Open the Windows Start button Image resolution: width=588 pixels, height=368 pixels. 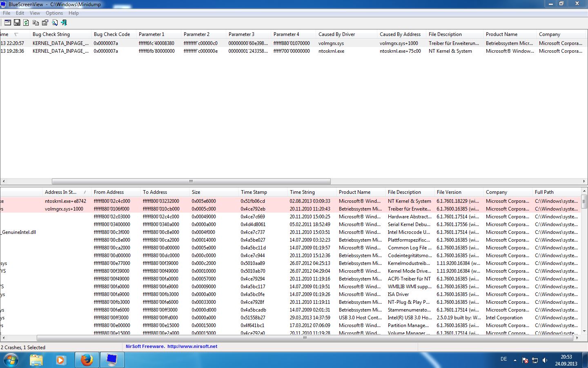click(x=11, y=360)
